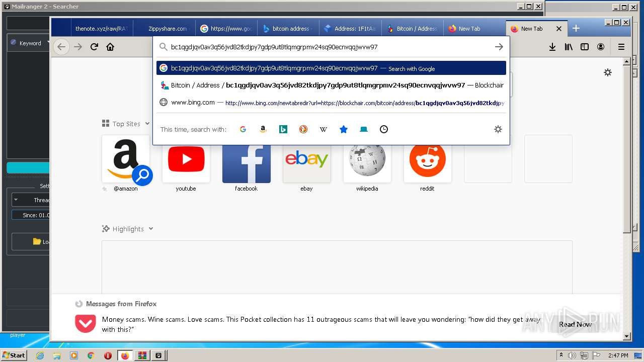Open the Firefox hamburger menu
644x362 pixels.
[621, 47]
